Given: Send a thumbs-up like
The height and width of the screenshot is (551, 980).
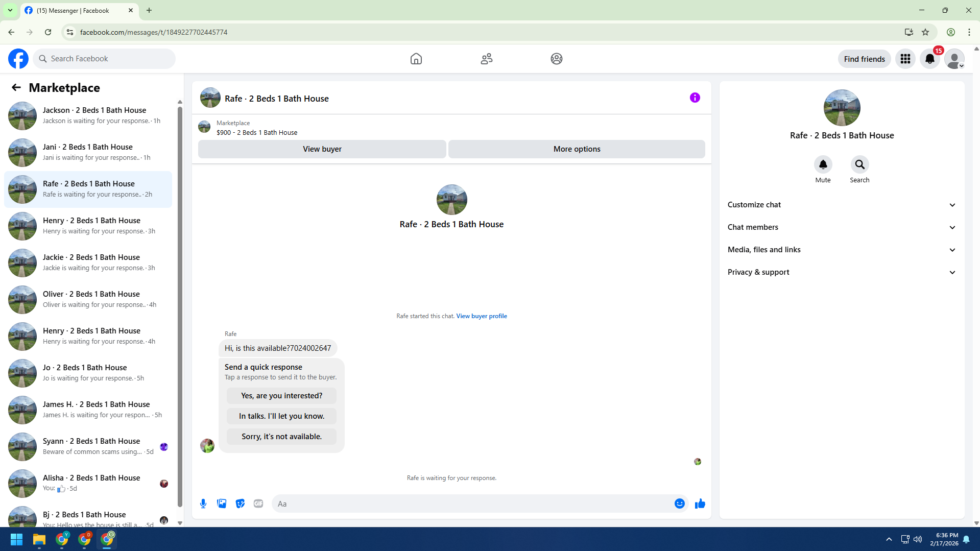Looking at the screenshot, I should pos(700,504).
